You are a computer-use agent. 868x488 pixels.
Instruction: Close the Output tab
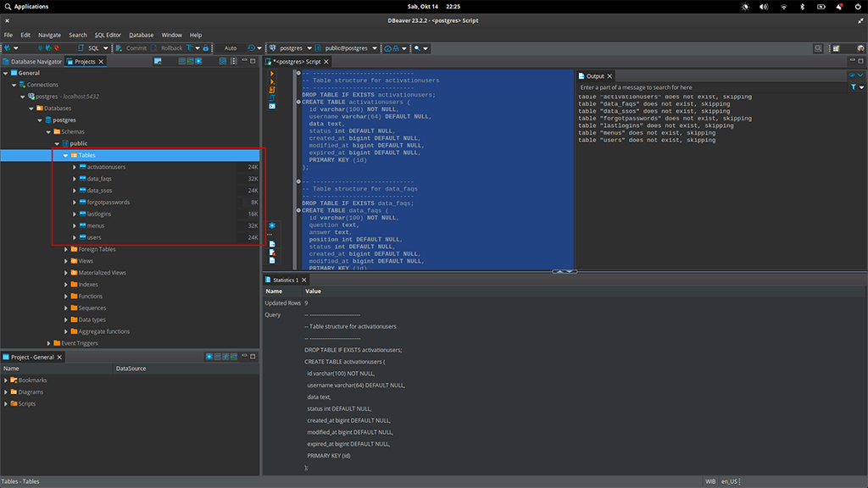point(609,76)
